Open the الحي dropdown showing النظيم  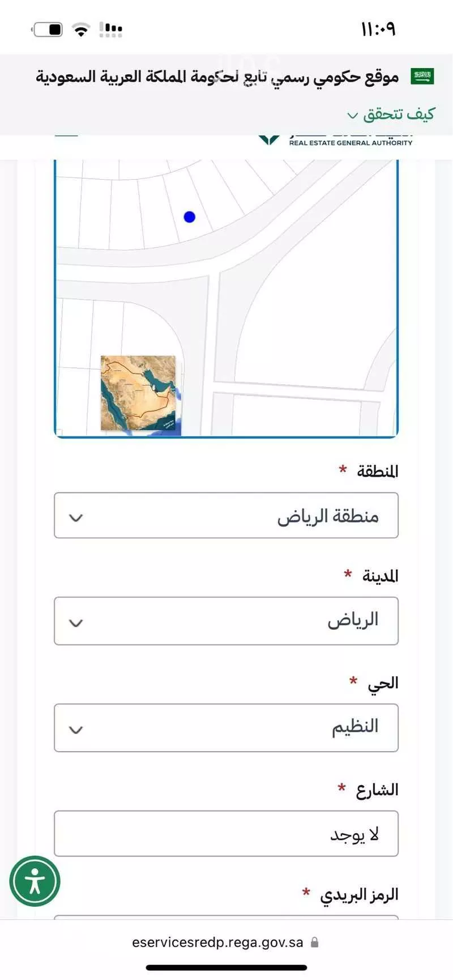click(226, 728)
